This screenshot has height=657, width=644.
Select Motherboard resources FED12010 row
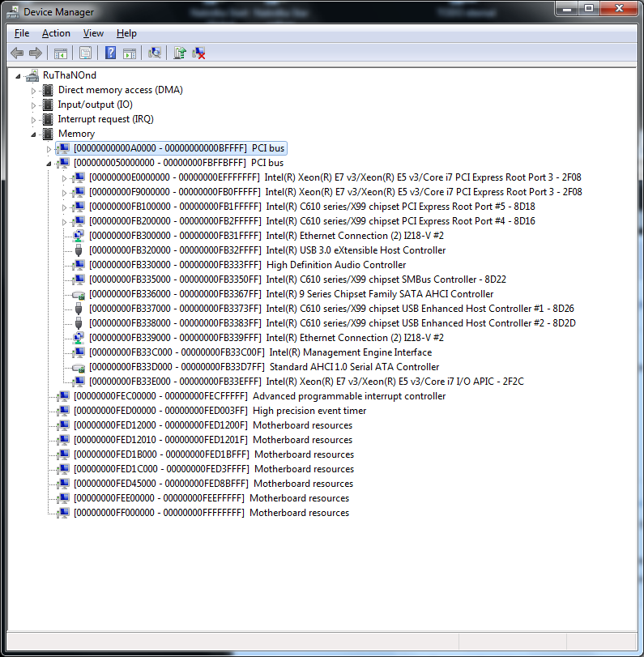[x=213, y=440]
